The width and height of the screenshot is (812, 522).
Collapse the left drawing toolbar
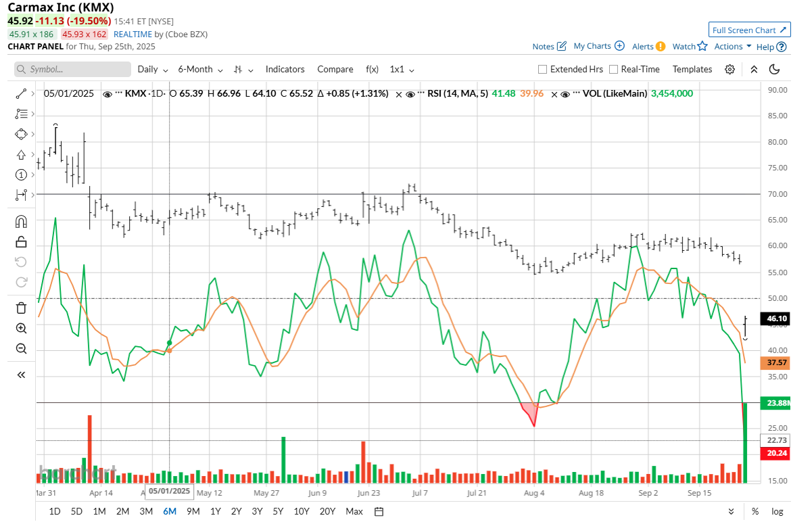click(21, 375)
